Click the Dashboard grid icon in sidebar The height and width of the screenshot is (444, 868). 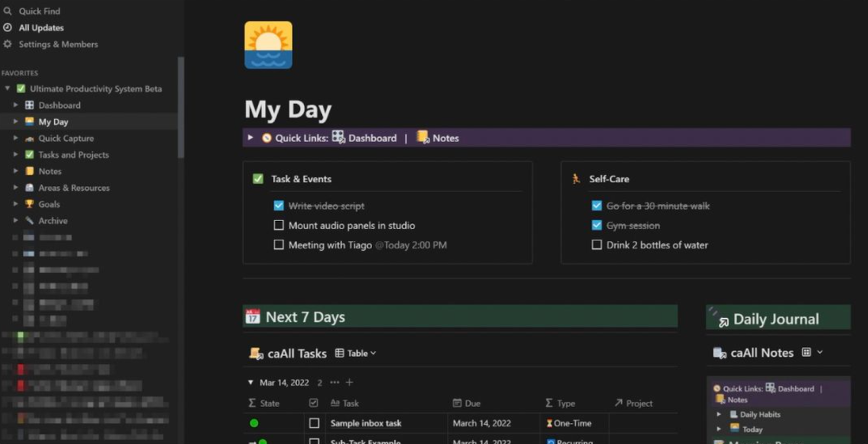(30, 105)
